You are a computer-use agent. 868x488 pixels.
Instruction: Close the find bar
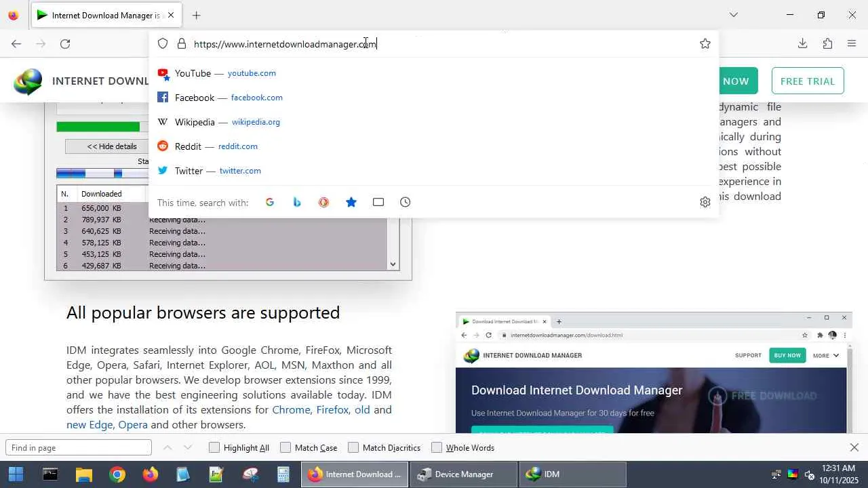pyautogui.click(x=854, y=448)
